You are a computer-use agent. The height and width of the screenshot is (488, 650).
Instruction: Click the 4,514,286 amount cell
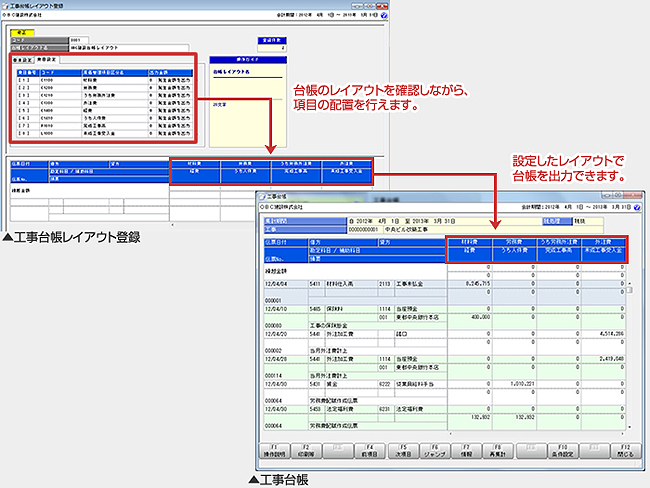[x=604, y=334]
